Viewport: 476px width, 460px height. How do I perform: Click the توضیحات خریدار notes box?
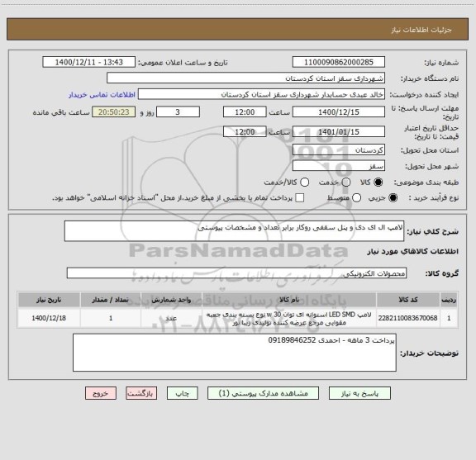point(235,353)
